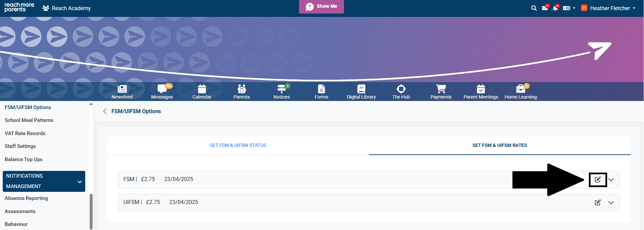644x230 pixels.
Task: Expand the UIFSM rate row chevron
Action: click(611, 203)
